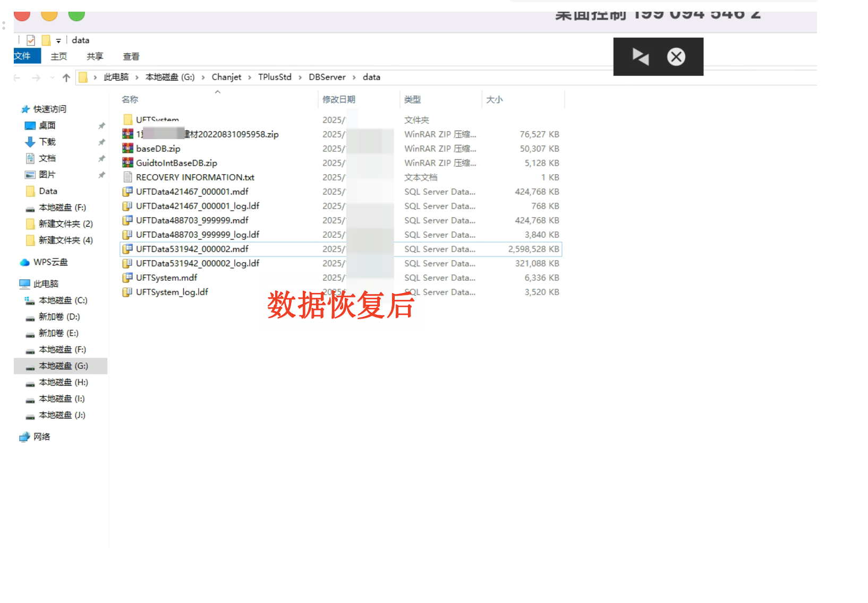The height and width of the screenshot is (603, 868).
Task: Click the baseDB.zip WinRAR archive icon
Action: pos(127,149)
